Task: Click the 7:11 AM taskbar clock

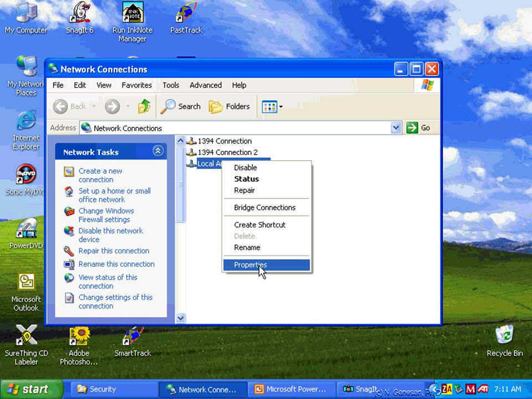Action: 508,389
